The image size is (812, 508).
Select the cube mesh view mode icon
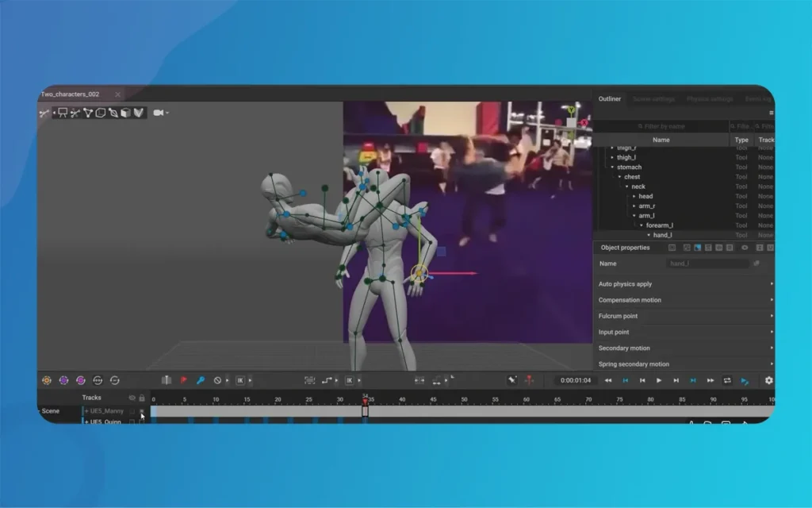pyautogui.click(x=125, y=114)
